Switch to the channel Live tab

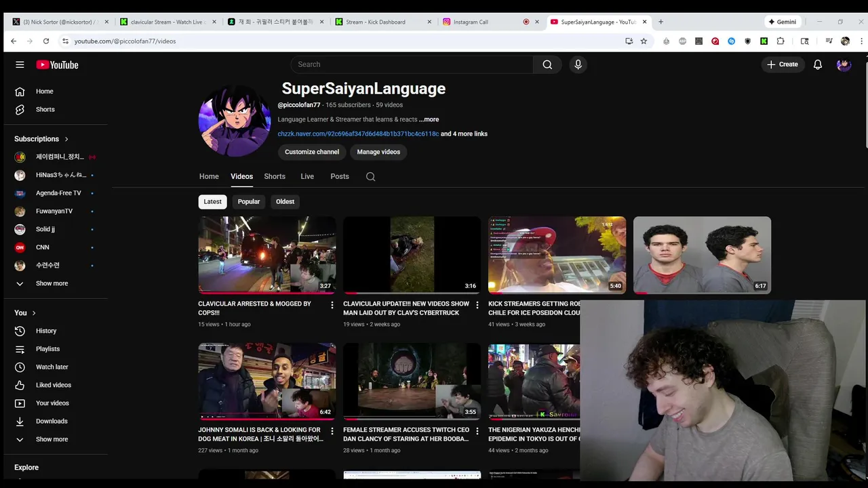pos(307,176)
